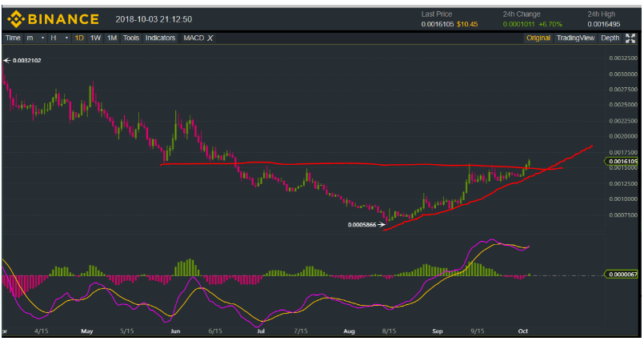
Task: Switch to the 1M timeframe
Action: (x=112, y=38)
